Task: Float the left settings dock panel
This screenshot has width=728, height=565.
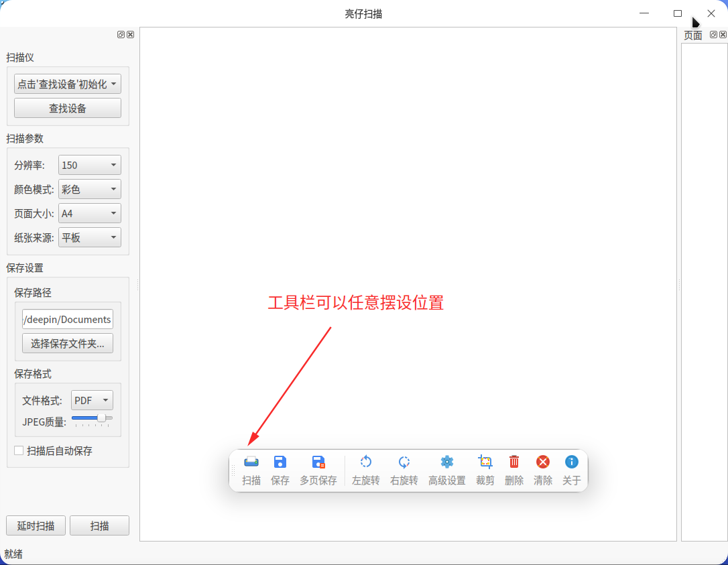Action: [121, 34]
